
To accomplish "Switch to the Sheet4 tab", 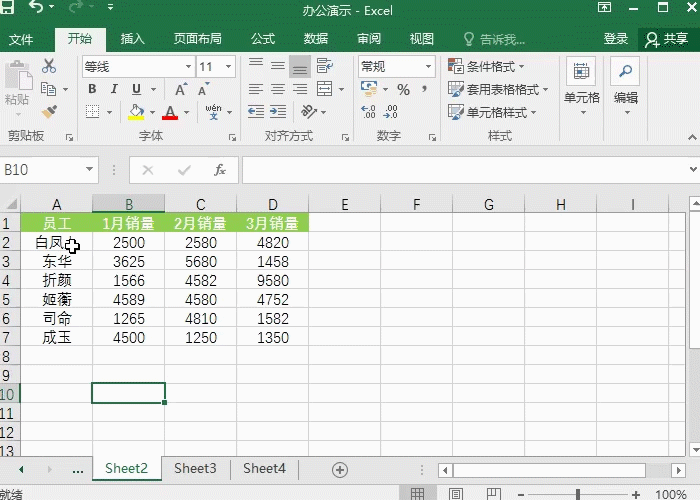I will 264,468.
